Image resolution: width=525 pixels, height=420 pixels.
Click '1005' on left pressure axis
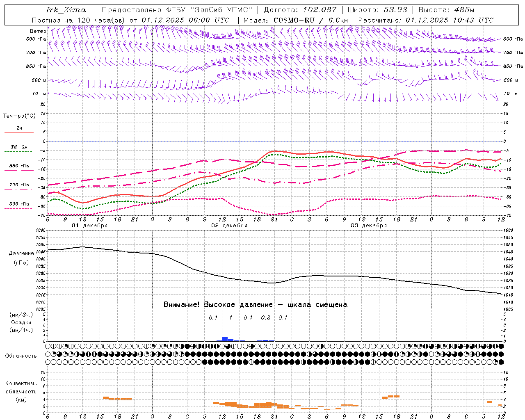click(41, 309)
